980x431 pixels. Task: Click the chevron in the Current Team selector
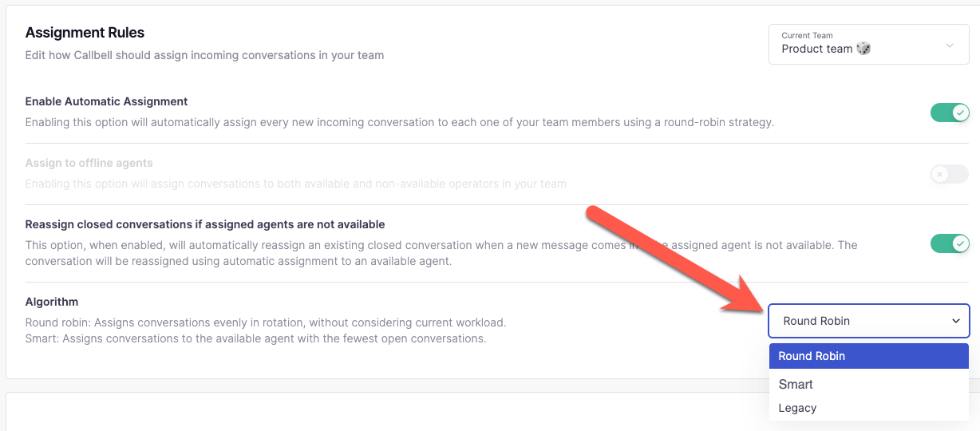(950, 45)
